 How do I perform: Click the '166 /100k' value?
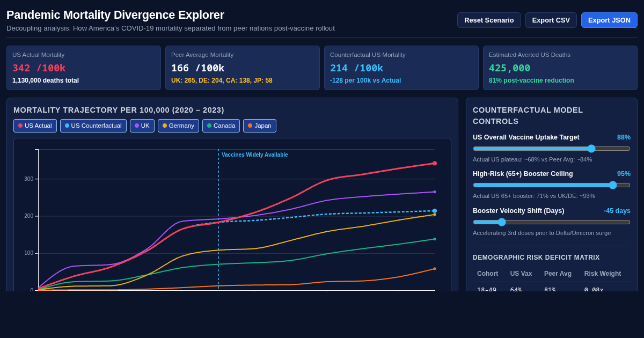(x=197, y=68)
